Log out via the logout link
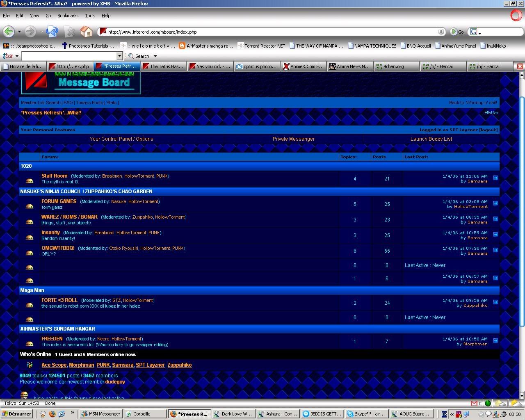Screen dimensions: 525x420 click(488, 130)
